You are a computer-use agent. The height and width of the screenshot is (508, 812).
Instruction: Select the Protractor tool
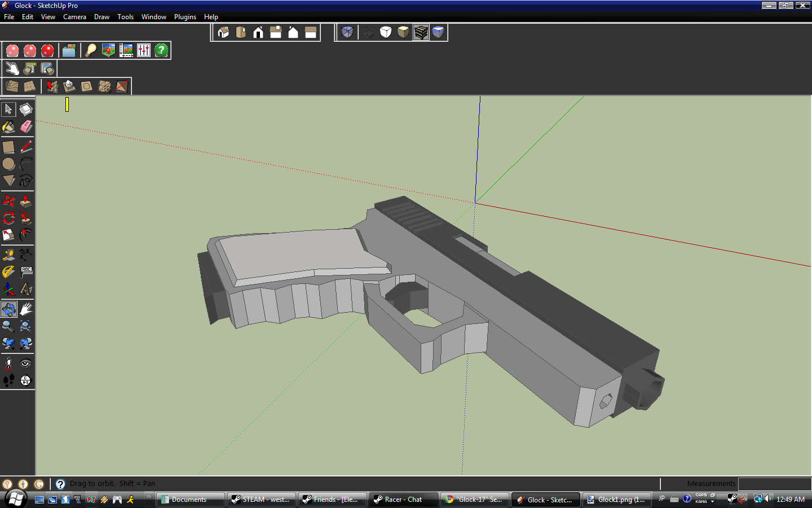(x=8, y=272)
